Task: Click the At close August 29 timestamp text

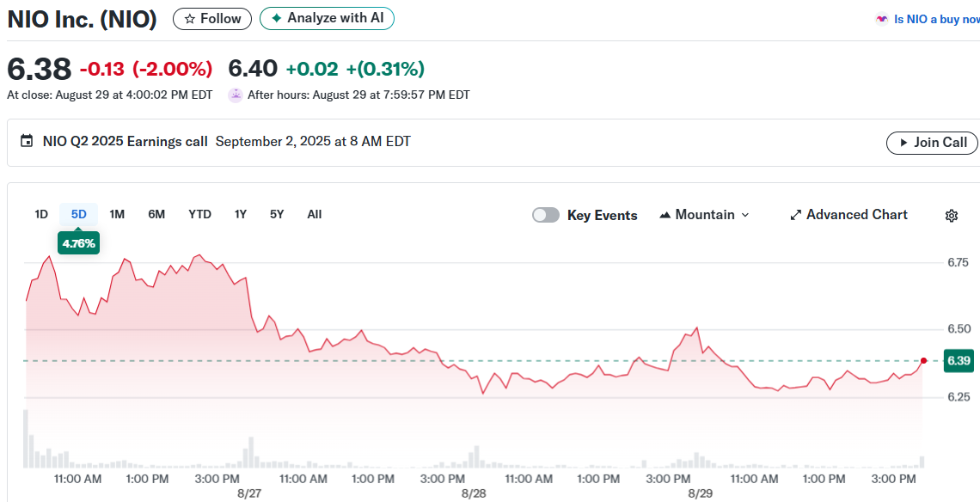Action: pos(109,95)
